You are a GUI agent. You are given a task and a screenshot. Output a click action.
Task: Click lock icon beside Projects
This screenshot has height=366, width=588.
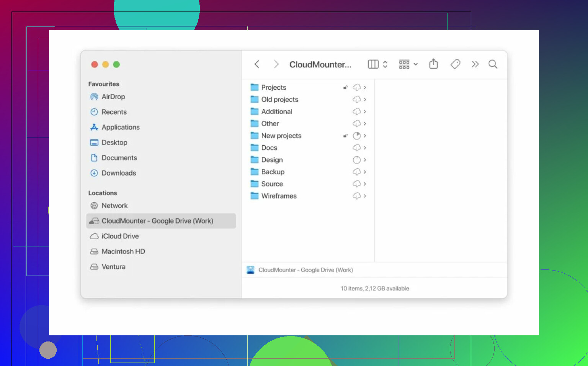tap(345, 87)
